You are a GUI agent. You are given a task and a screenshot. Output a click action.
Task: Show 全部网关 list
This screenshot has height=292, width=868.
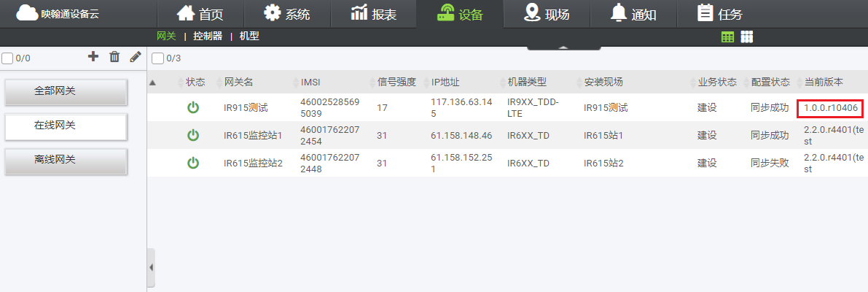(66, 91)
